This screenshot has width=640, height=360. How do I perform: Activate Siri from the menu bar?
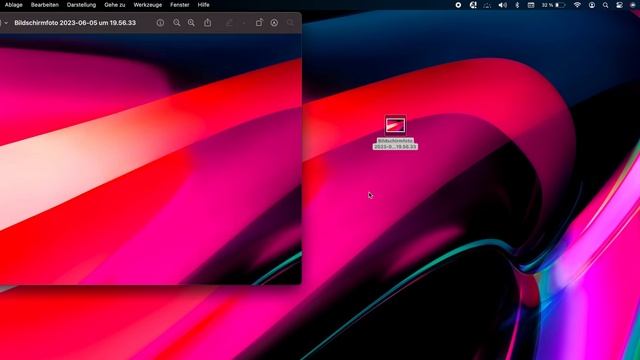[x=633, y=5]
